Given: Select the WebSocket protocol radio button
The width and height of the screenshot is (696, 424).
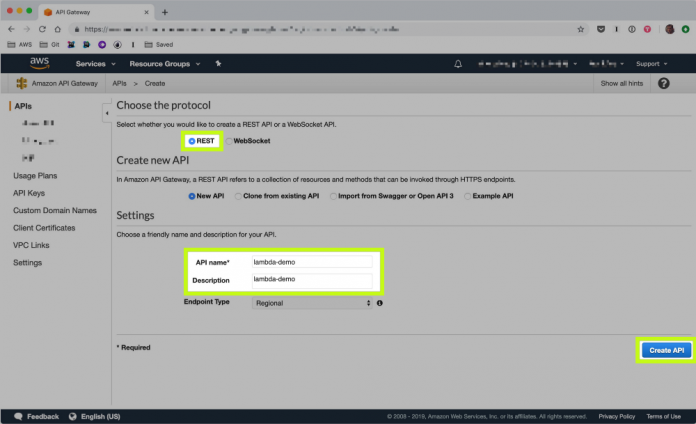Looking at the screenshot, I should [229, 141].
